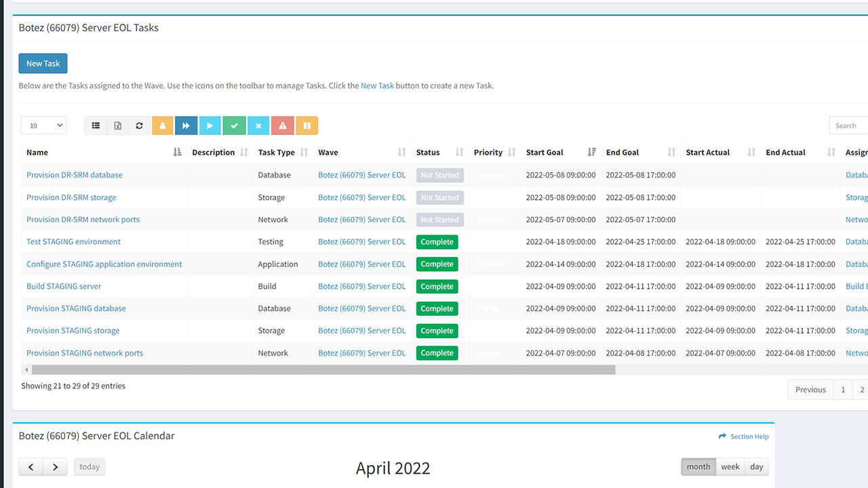Click the light blue X cancel icon
This screenshot has width=868, height=488.
[x=258, y=125]
